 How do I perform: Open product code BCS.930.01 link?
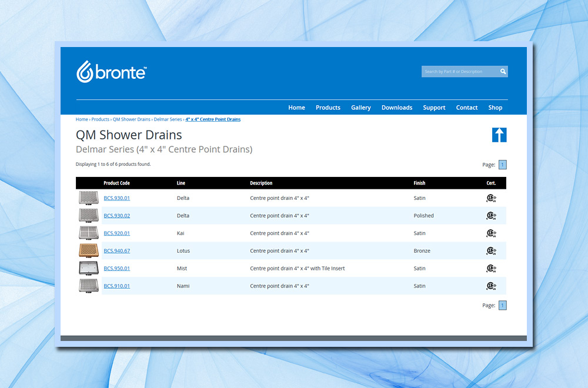[116, 198]
